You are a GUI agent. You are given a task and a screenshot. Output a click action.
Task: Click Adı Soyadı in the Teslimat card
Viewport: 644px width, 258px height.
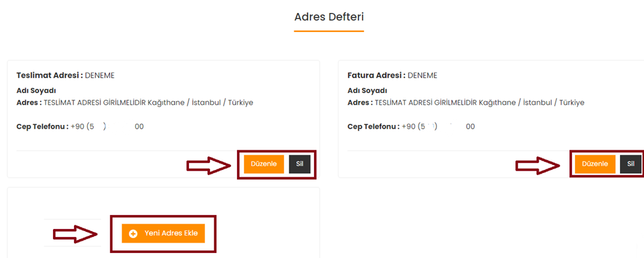36,91
